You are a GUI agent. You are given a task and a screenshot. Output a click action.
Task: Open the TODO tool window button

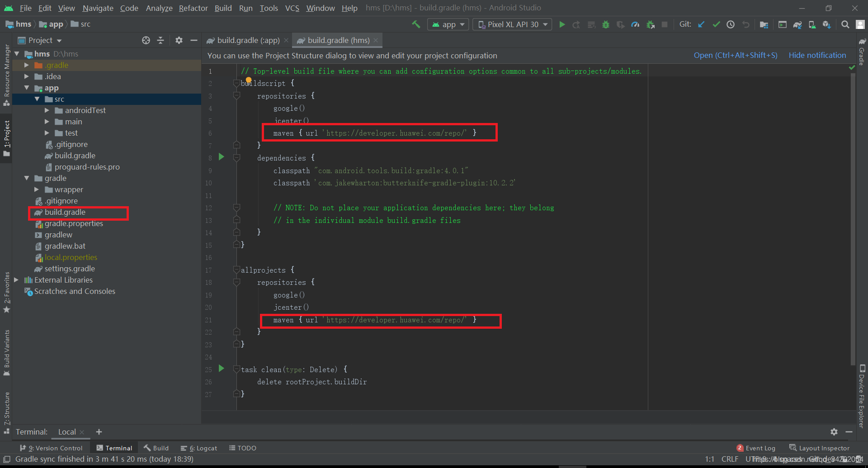[x=243, y=448]
